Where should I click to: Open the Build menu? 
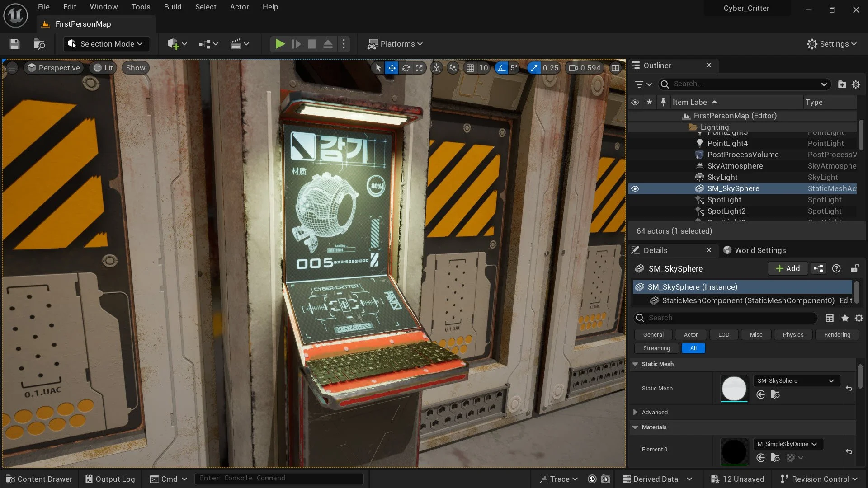click(x=173, y=7)
